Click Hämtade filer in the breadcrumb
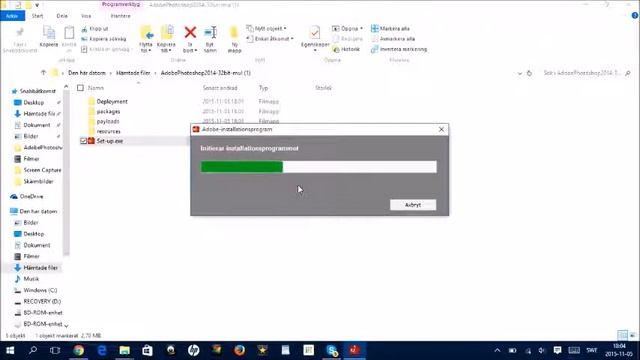The image size is (640, 360). [133, 73]
